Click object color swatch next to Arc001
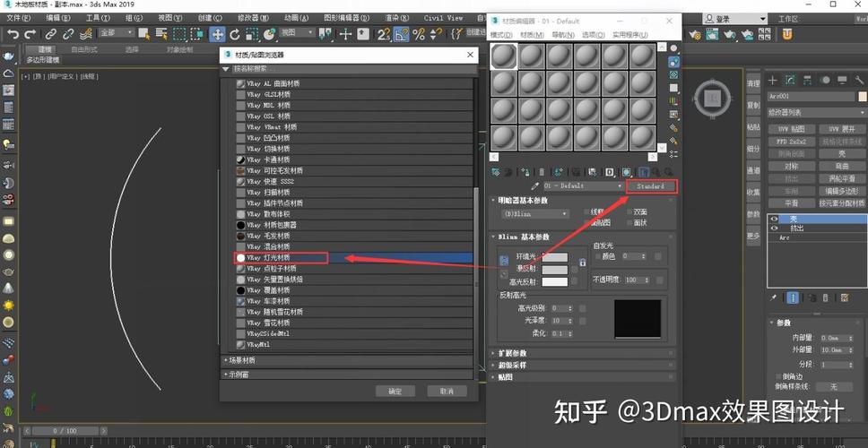868x448 pixels. click(x=862, y=96)
